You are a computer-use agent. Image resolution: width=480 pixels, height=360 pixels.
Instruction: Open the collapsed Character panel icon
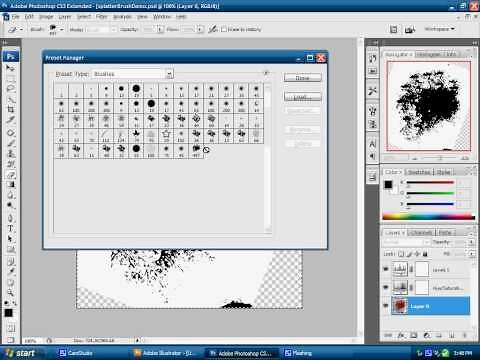coord(372,144)
